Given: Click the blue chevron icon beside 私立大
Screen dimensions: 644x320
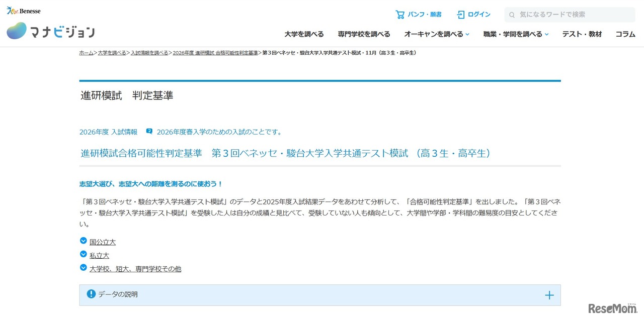Looking at the screenshot, I should click(x=83, y=254).
